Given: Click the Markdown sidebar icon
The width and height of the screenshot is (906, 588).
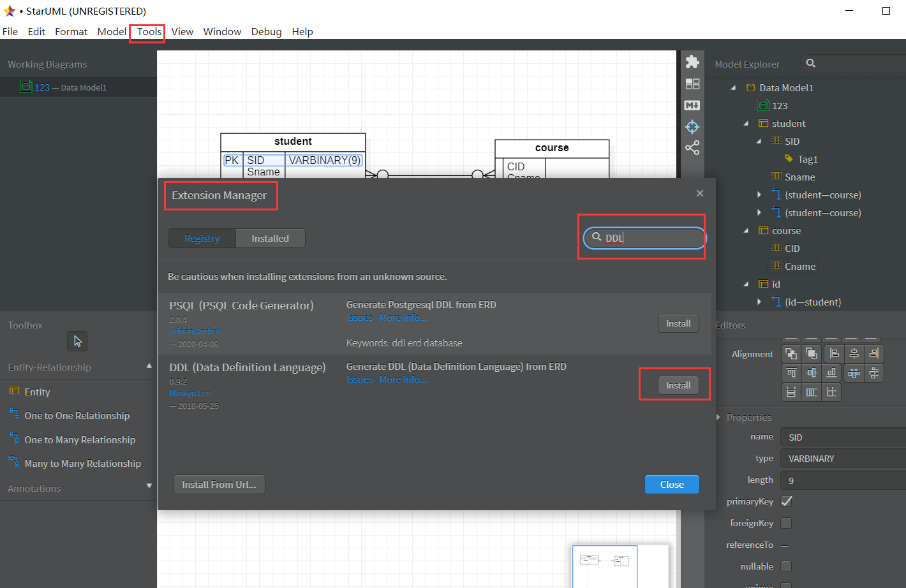Looking at the screenshot, I should (692, 105).
